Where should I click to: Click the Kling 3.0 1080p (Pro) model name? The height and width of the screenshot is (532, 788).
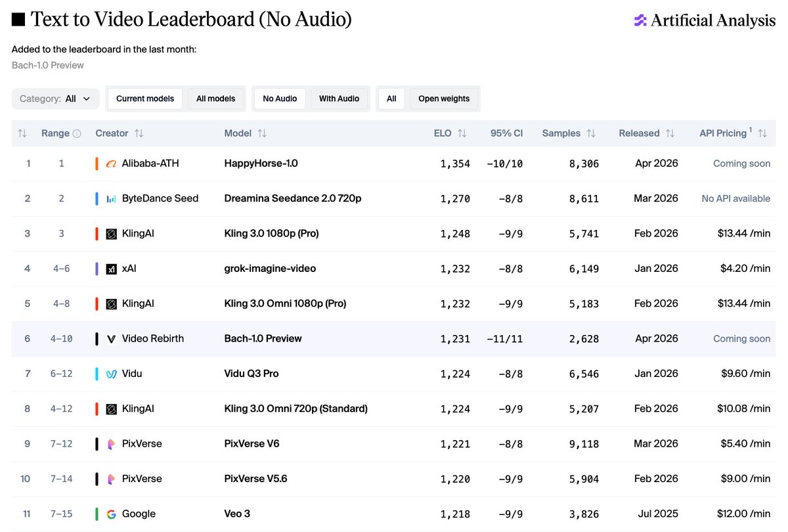tap(271, 233)
